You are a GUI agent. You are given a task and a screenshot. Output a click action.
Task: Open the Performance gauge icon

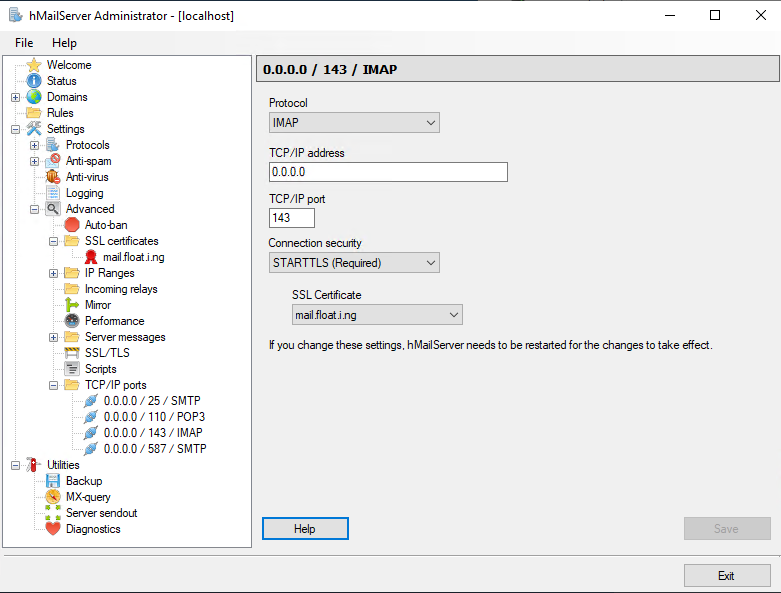72,321
